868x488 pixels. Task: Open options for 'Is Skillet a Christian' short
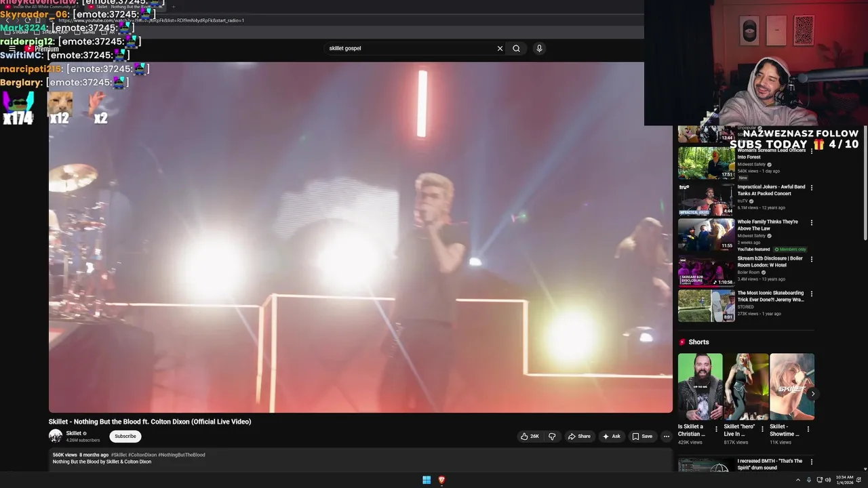[716, 429]
